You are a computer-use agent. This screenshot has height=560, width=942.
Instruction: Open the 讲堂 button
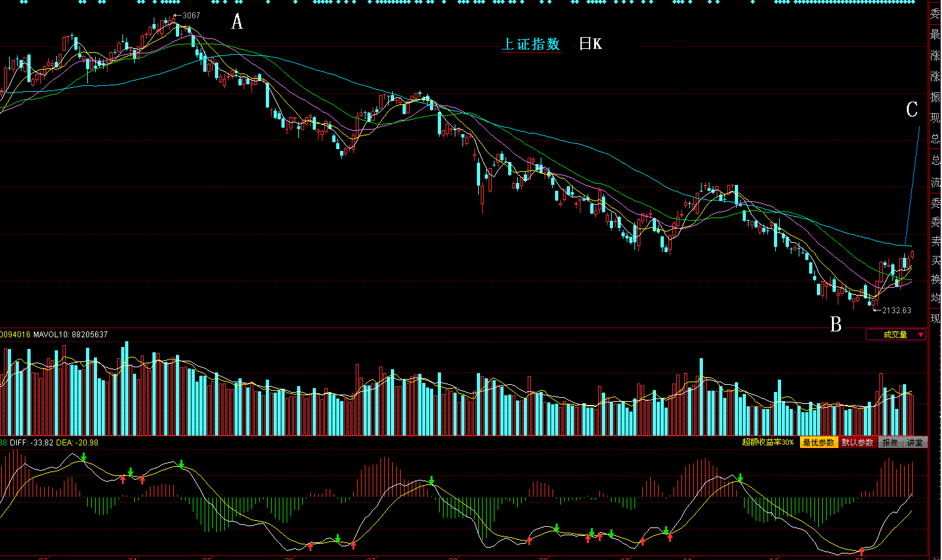point(915,442)
